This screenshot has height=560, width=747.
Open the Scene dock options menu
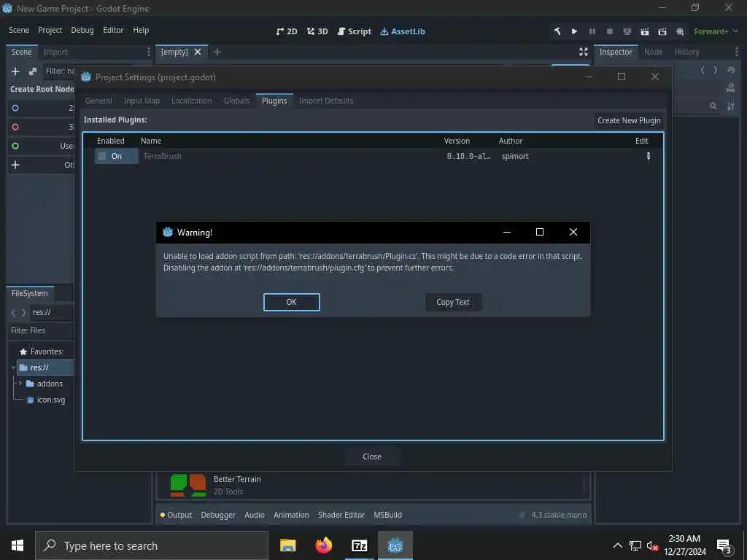tap(148, 52)
